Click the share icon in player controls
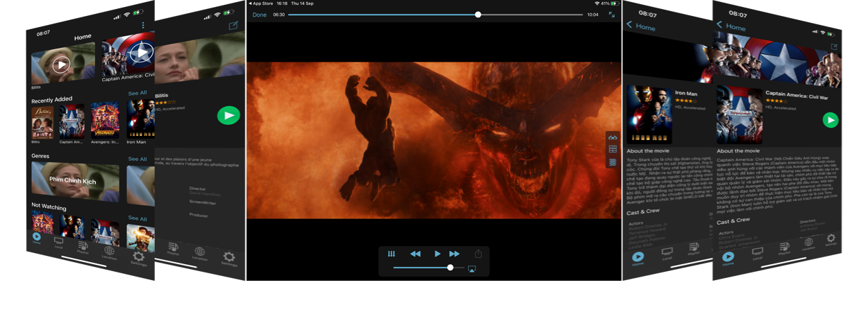This screenshot has width=868, height=312. coord(478,254)
